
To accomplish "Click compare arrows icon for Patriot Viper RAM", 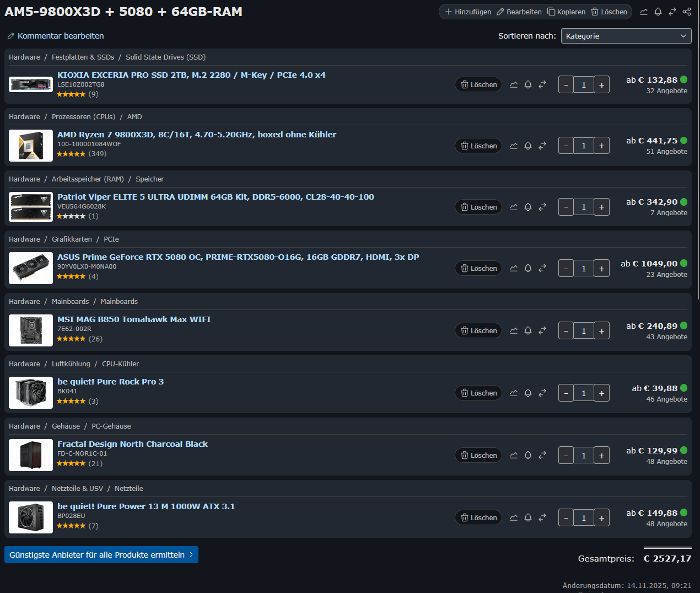I will click(542, 207).
